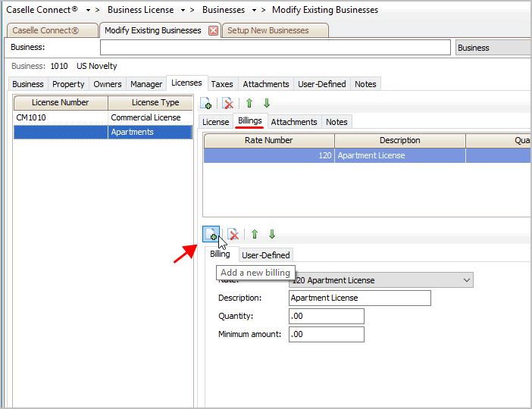
Task: Click the Add a new billing icon
Action: point(211,234)
